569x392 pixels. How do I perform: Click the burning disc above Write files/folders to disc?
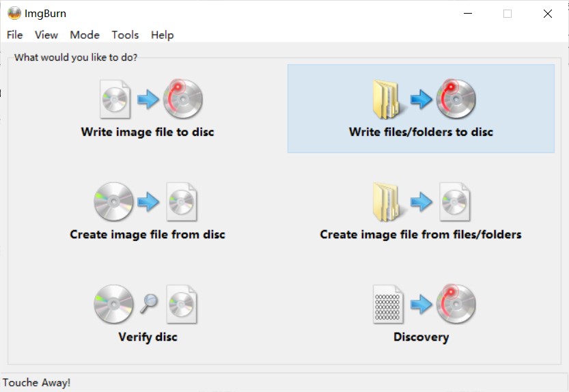456,99
